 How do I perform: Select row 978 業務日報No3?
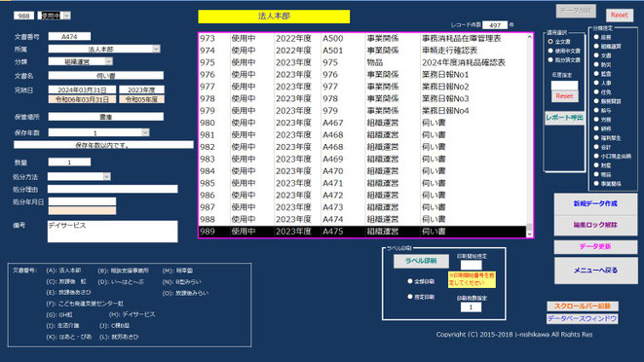pos(362,98)
